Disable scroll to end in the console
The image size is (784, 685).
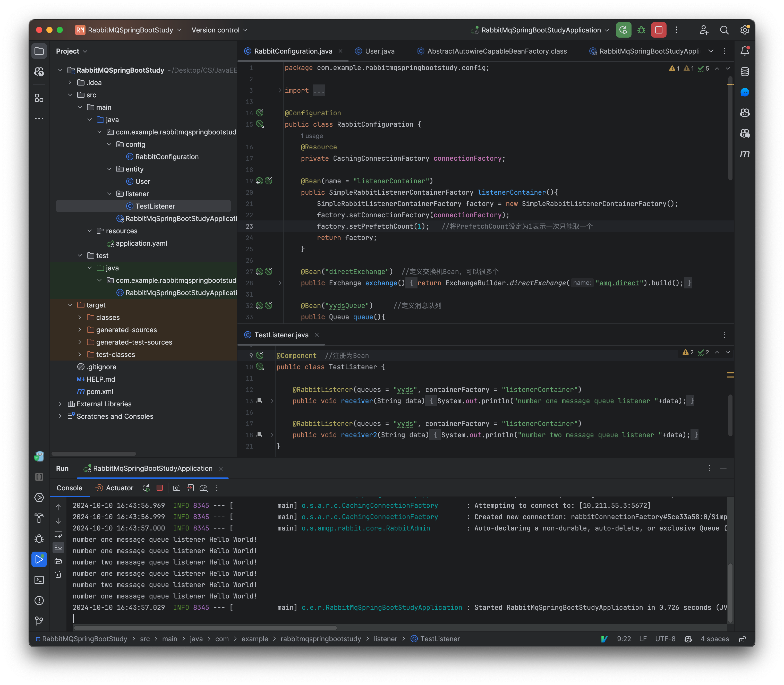coord(58,547)
